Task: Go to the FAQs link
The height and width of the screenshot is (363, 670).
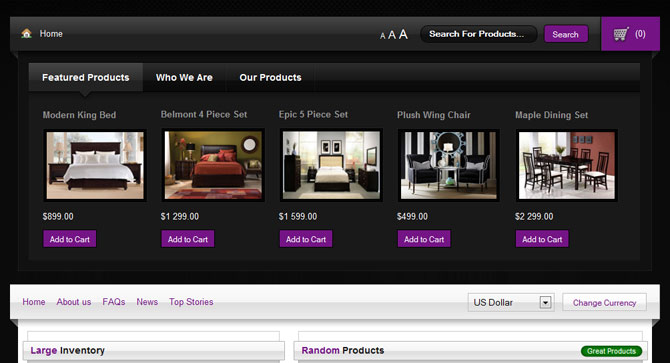Action: click(114, 302)
